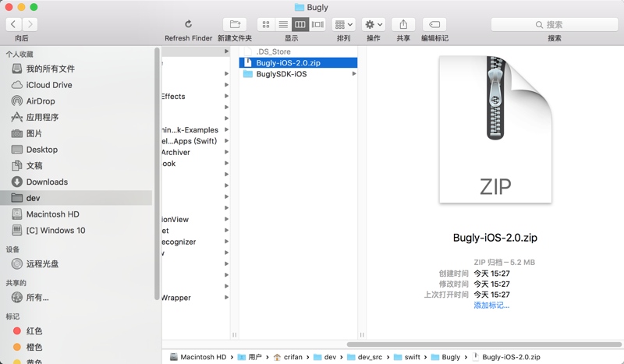Image resolution: width=624 pixels, height=364 pixels.
Task: Open the action gear (操作) menu
Action: [x=374, y=25]
